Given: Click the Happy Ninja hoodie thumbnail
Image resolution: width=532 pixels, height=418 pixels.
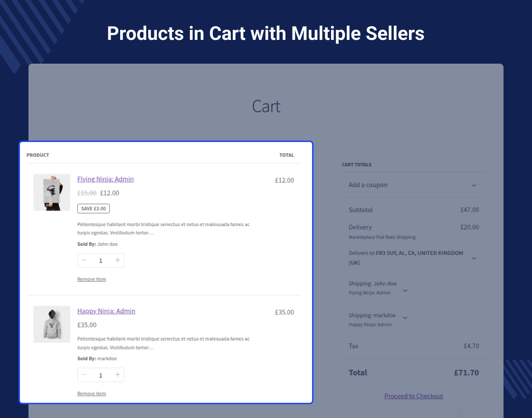Looking at the screenshot, I should [x=52, y=324].
